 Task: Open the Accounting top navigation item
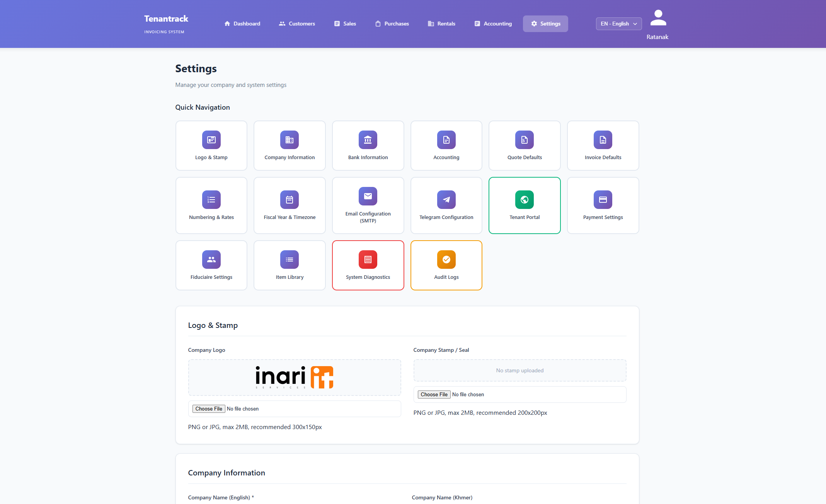coord(493,24)
